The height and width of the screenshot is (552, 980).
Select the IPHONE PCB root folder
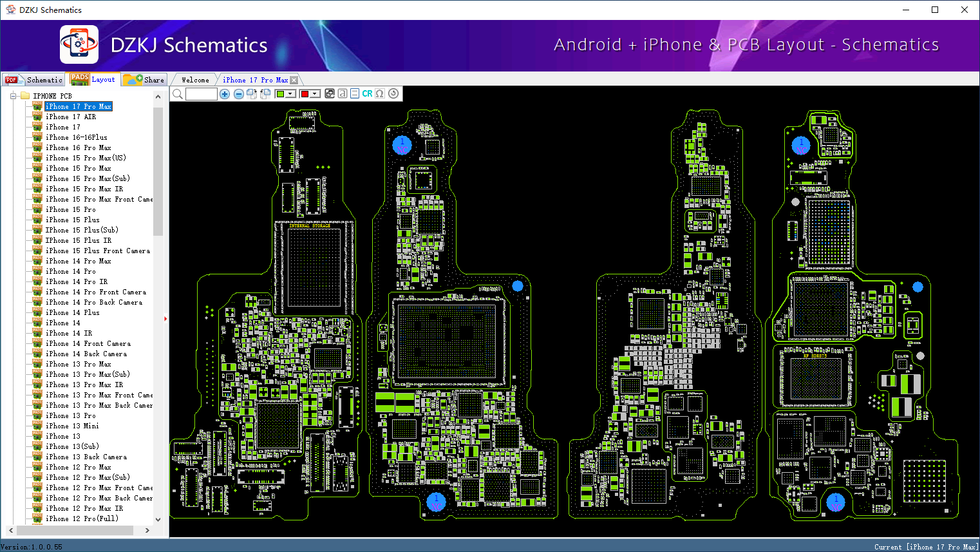click(52, 96)
